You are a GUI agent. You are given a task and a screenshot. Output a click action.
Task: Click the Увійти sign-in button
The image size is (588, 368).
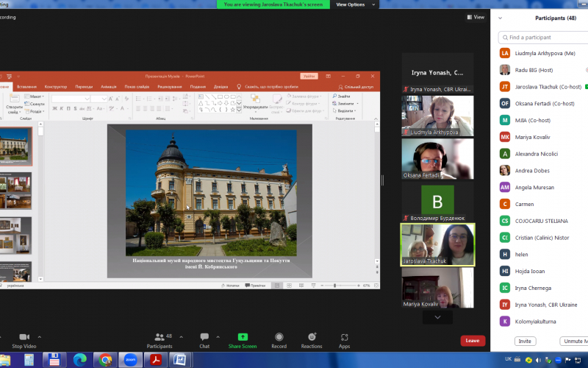tap(309, 77)
